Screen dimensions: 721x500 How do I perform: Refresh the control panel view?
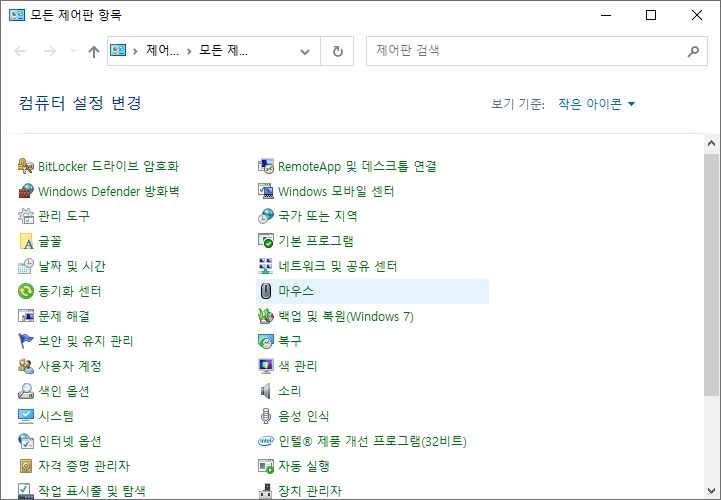click(338, 51)
